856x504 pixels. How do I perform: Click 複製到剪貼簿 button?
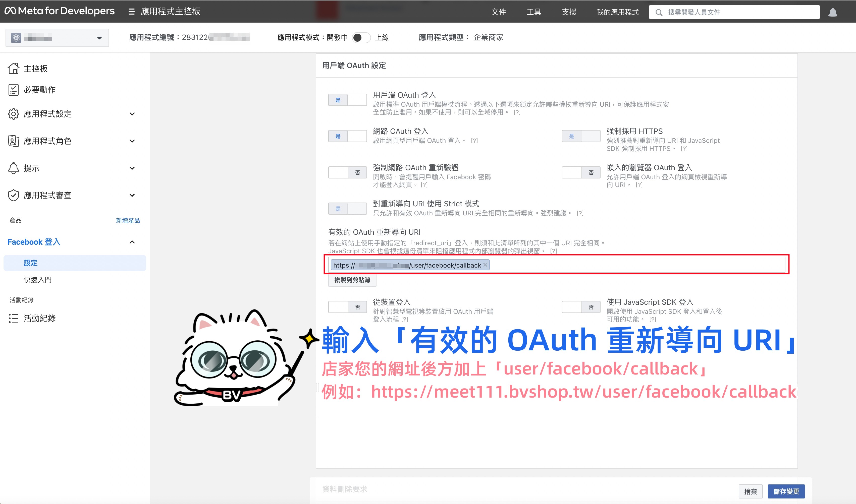(352, 280)
